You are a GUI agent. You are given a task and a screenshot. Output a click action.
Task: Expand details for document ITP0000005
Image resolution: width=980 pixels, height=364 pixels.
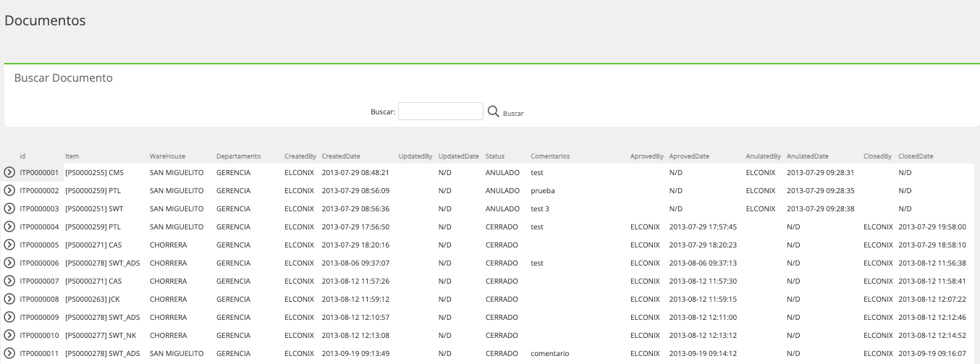(x=9, y=245)
